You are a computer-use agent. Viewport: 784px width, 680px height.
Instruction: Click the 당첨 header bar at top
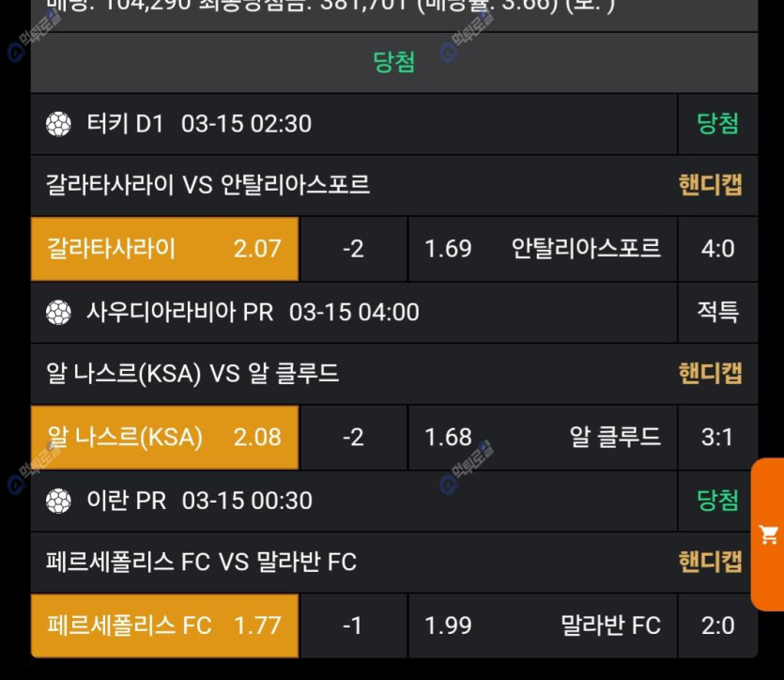pyautogui.click(x=393, y=62)
